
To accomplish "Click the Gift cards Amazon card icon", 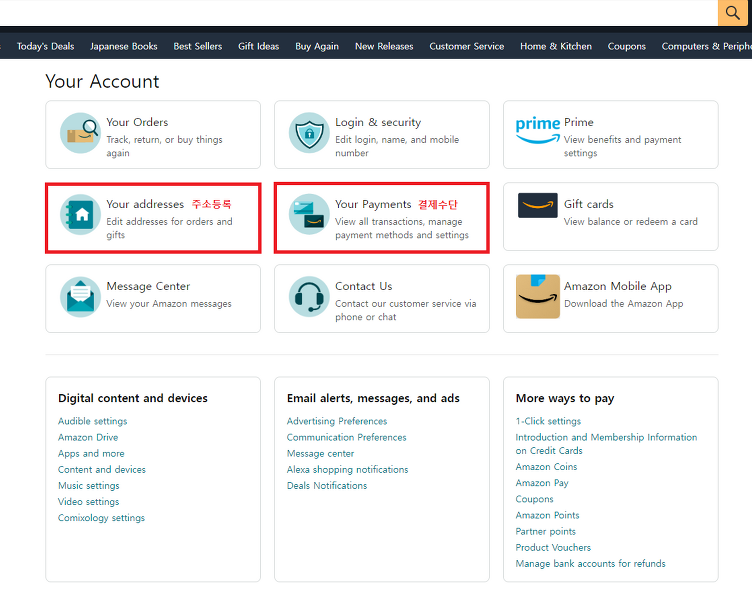I will [x=538, y=205].
